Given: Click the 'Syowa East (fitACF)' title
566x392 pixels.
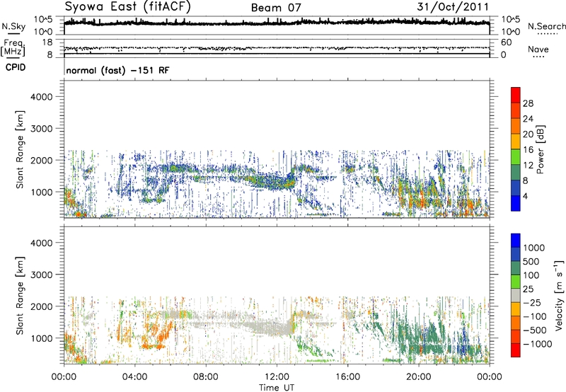Looking at the screenshot, I should (x=128, y=7).
